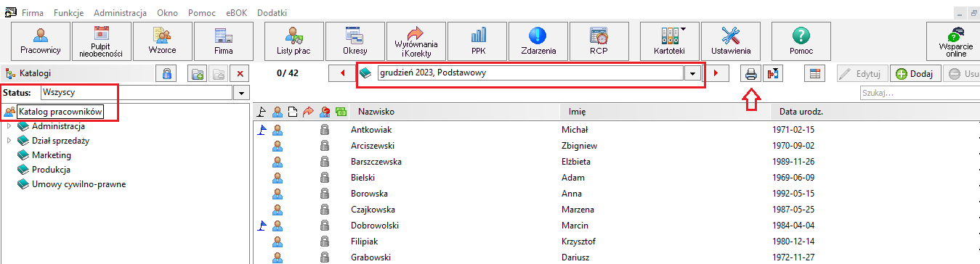Open the Kartoteki dropdown button
The width and height of the screenshot is (980, 264).
(x=670, y=41)
